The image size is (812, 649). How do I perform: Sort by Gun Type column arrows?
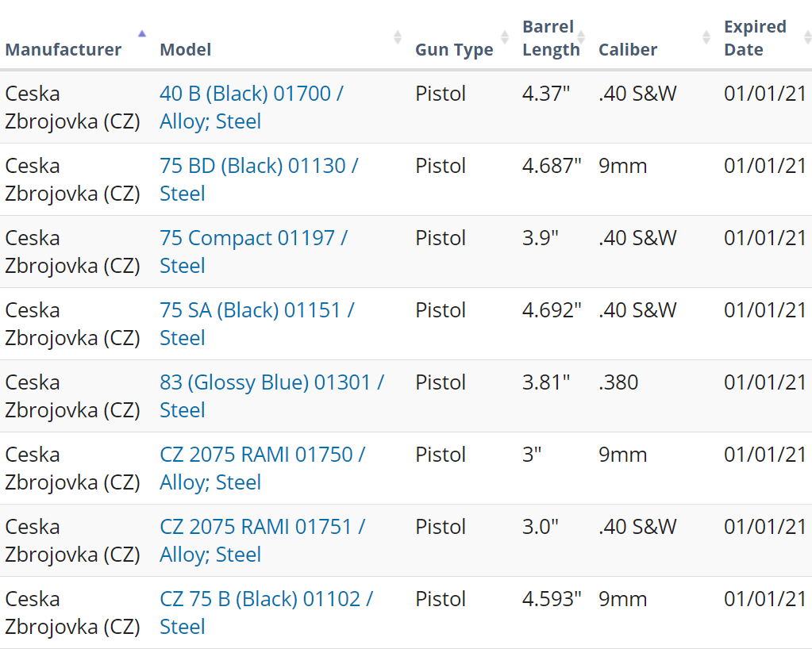(x=504, y=37)
